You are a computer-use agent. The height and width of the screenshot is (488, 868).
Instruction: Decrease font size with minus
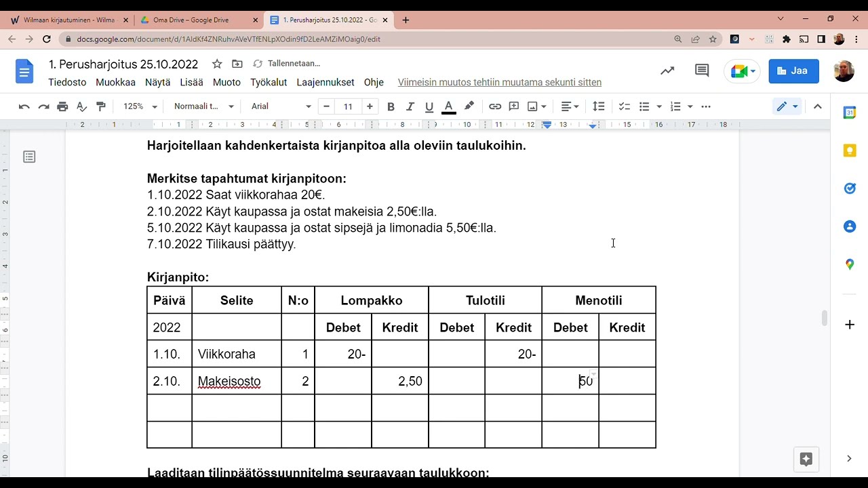pyautogui.click(x=327, y=106)
